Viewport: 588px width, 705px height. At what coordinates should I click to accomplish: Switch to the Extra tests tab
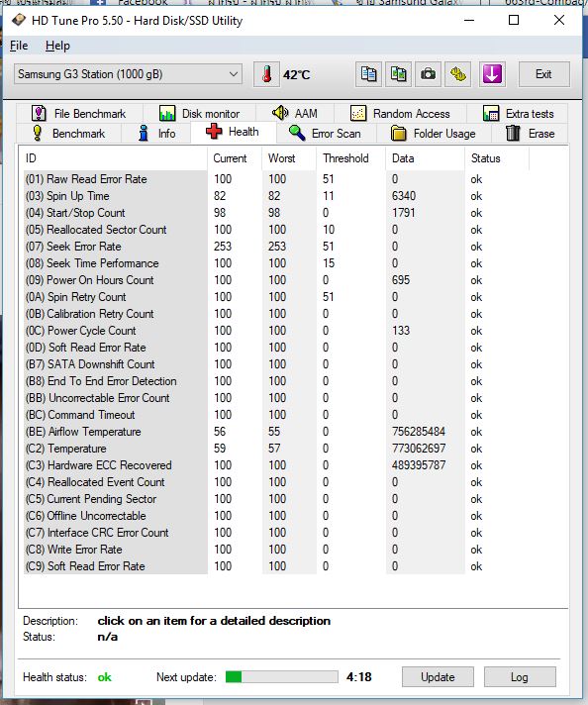click(518, 113)
